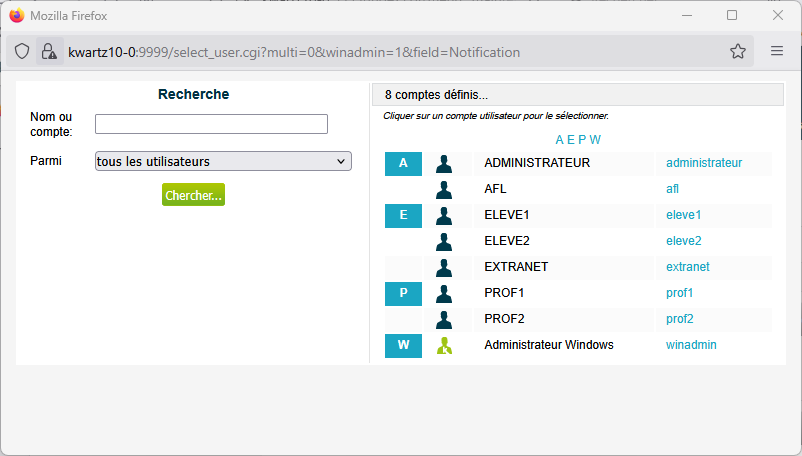
Task: Click the 'Administrateur Windows' name text
Action: click(549, 346)
